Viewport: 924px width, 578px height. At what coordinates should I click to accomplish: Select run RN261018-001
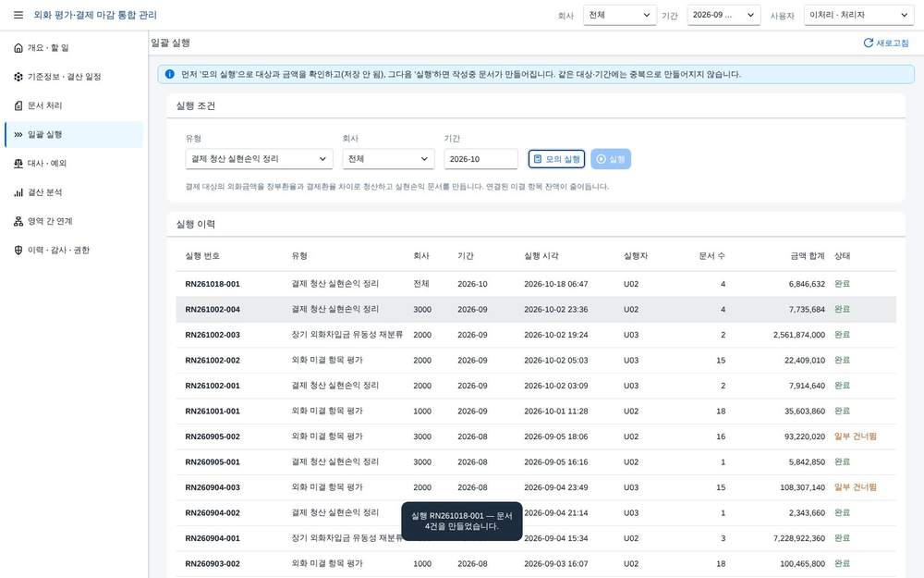[536, 284]
